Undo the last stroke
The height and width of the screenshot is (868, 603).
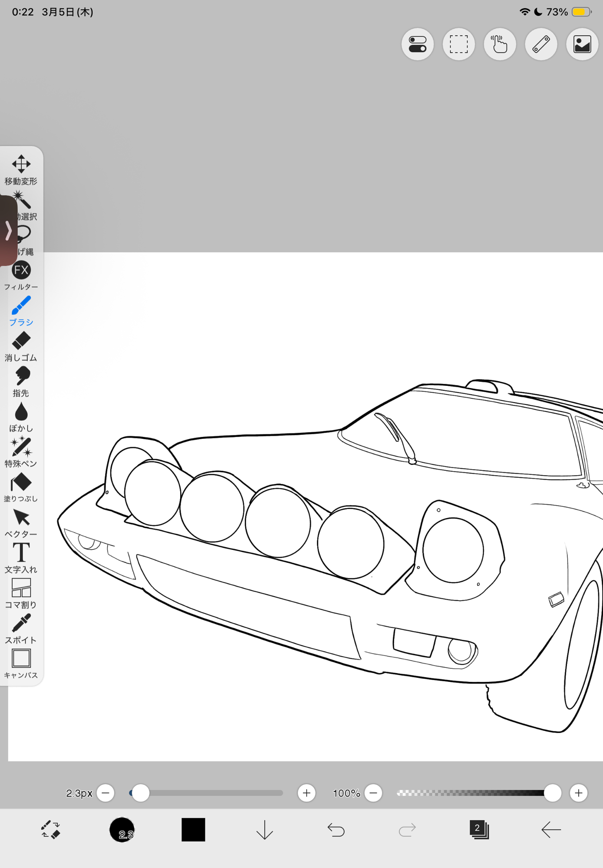click(336, 830)
